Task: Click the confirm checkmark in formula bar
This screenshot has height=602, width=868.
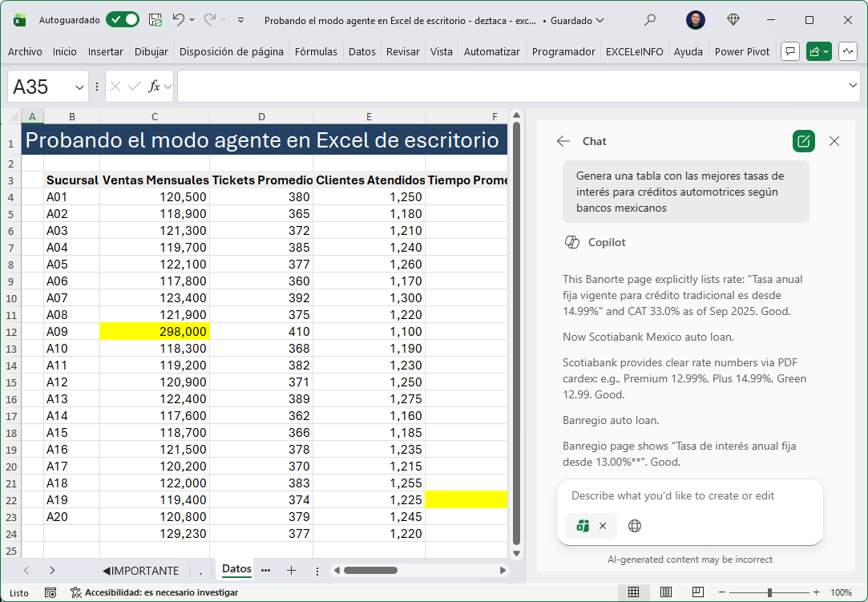Action: point(134,87)
